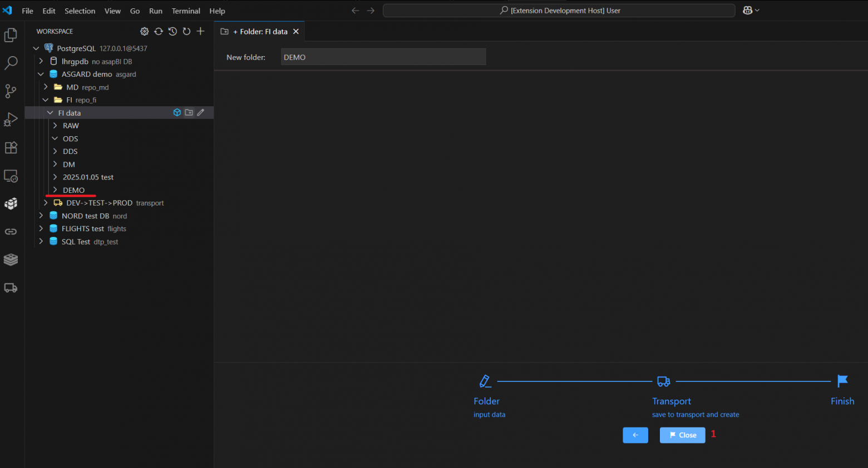Image resolution: width=868 pixels, height=468 pixels.
Task: Click the blue Close button with flag
Action: (x=682, y=435)
